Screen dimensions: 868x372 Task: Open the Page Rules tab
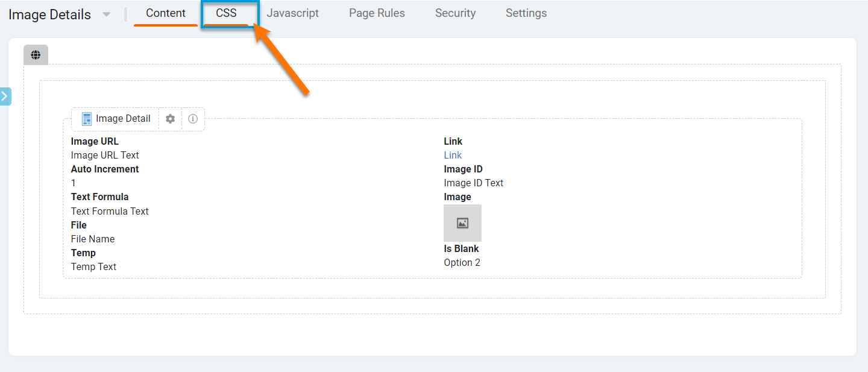[377, 13]
